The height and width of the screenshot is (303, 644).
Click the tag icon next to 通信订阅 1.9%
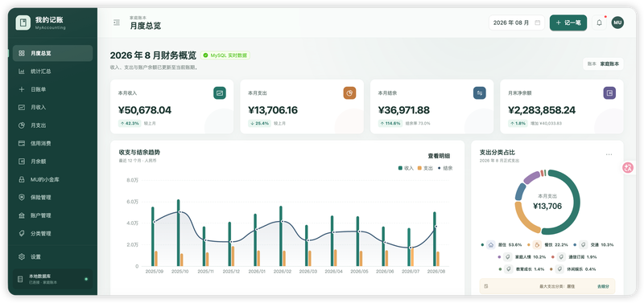561,257
